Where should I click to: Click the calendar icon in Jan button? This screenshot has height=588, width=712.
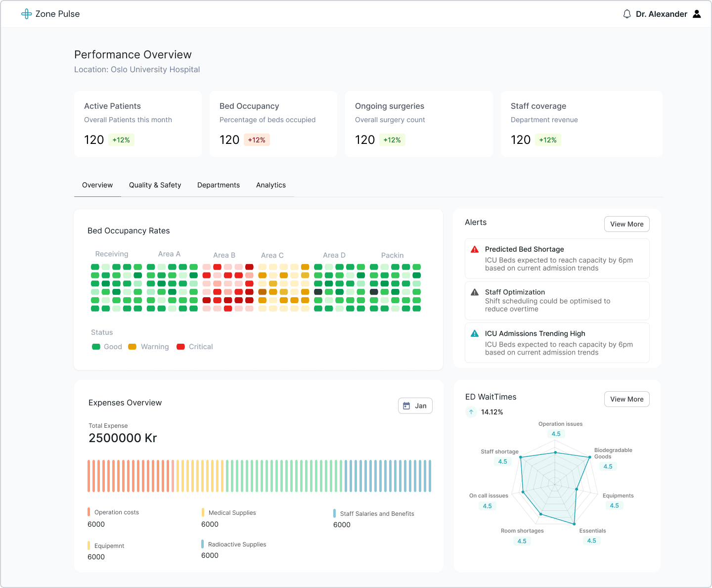point(406,406)
